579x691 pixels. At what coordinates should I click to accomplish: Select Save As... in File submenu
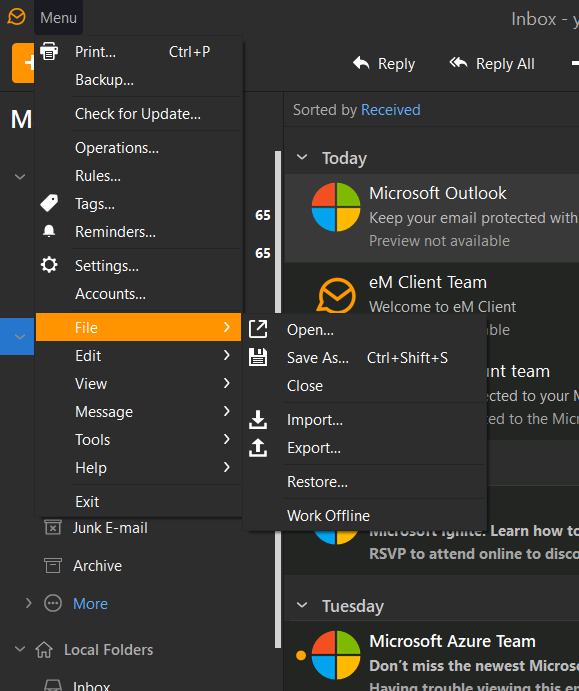click(x=365, y=357)
